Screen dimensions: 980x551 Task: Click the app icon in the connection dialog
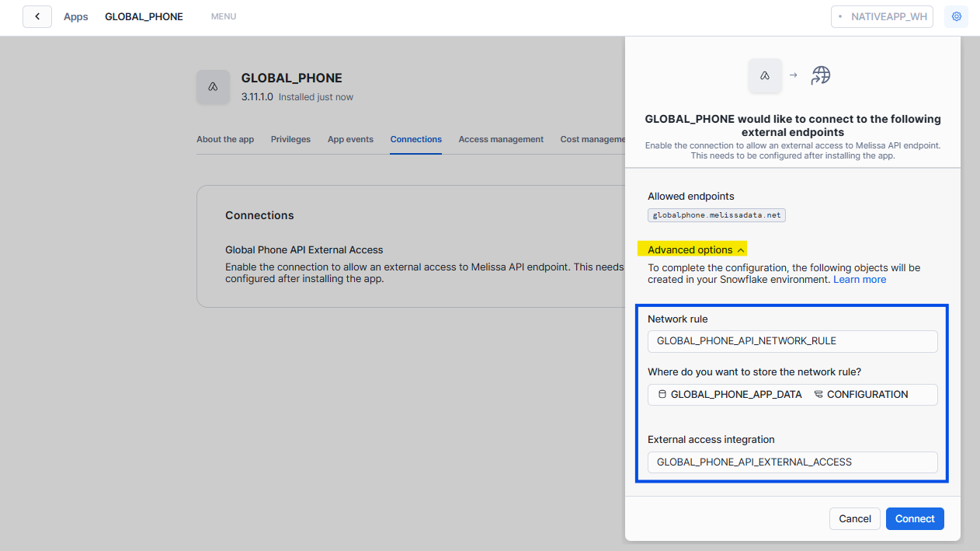pyautogui.click(x=765, y=75)
